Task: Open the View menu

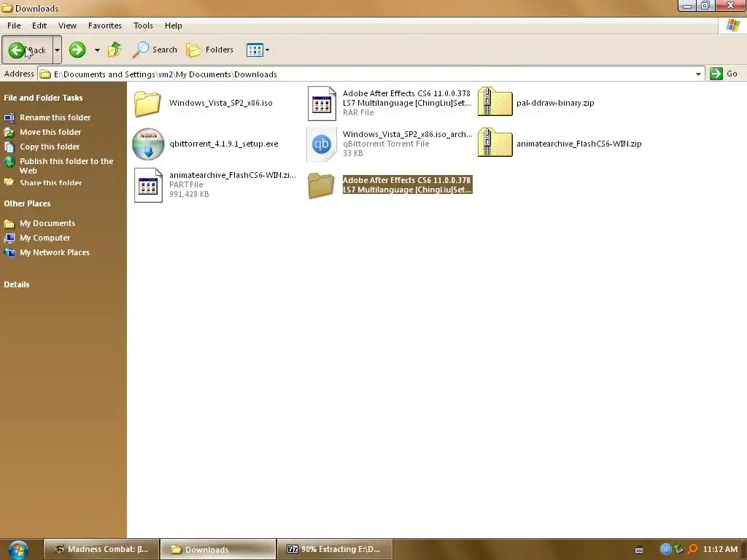Action: (x=67, y=26)
